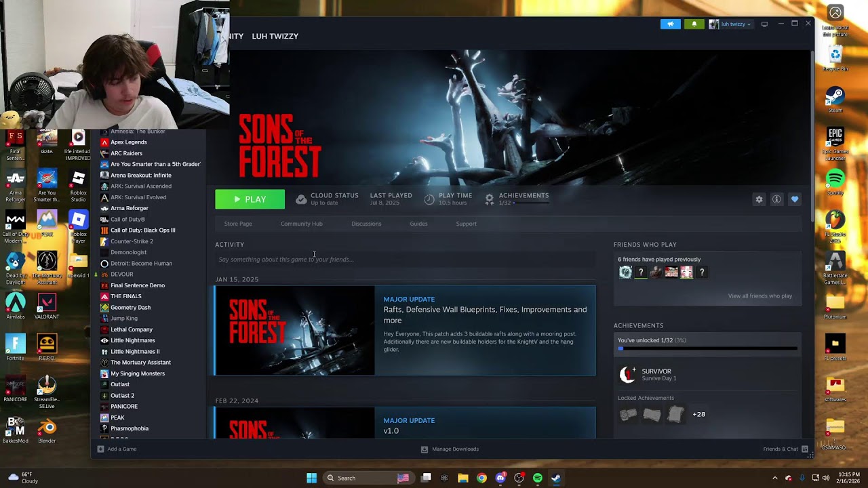868x488 pixels.
Task: Click the Steam page vertical scrollbar
Action: click(x=812, y=136)
